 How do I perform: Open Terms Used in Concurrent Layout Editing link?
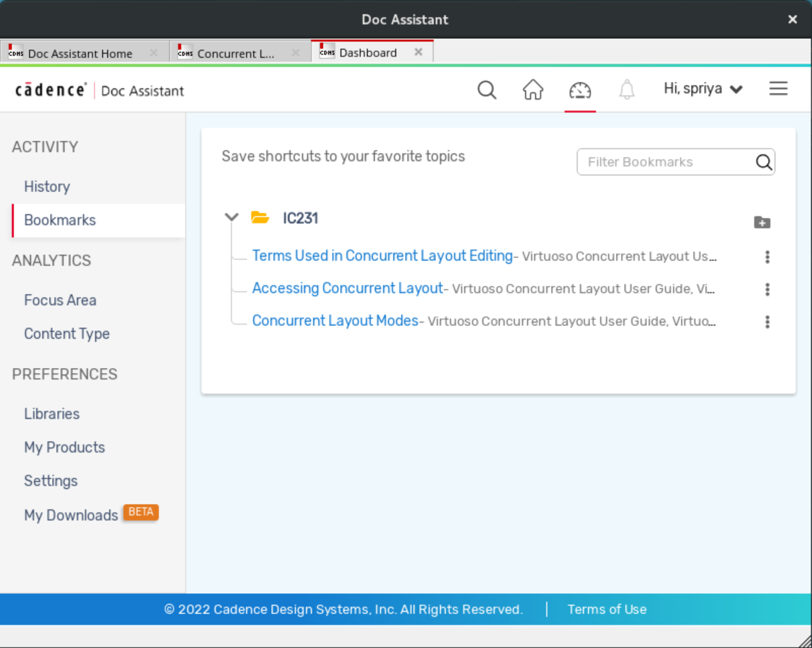tap(382, 256)
